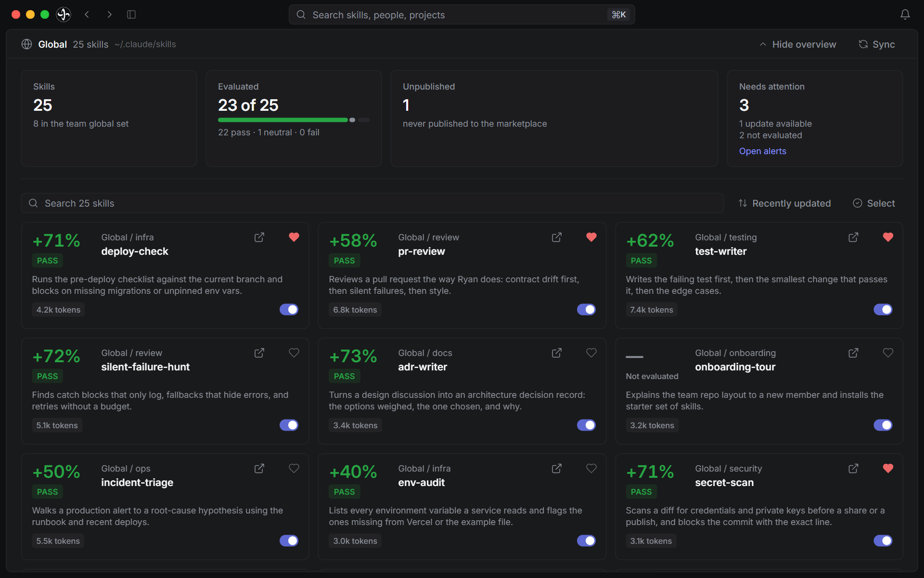Unfavorite the pr-review heart icon

pos(591,237)
